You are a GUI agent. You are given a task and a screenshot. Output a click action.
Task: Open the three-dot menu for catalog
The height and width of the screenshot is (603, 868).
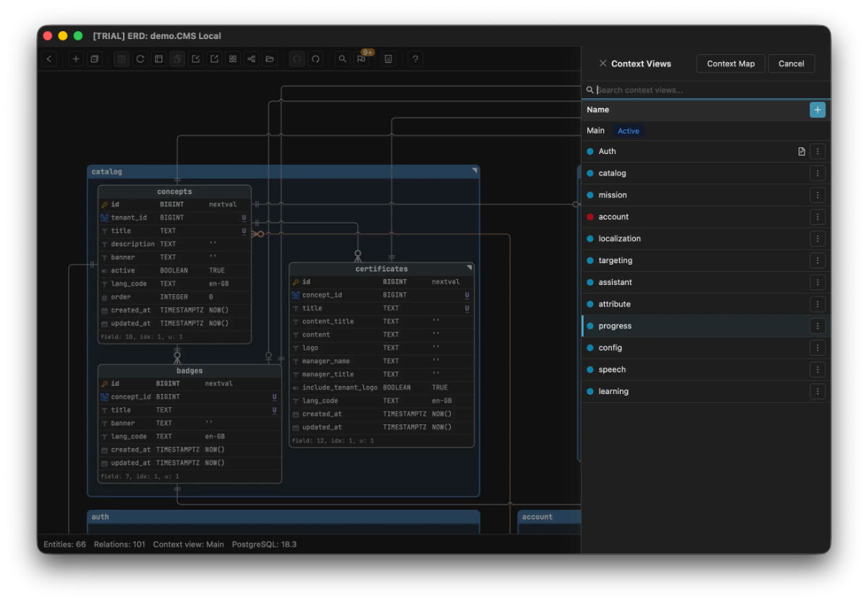click(817, 174)
